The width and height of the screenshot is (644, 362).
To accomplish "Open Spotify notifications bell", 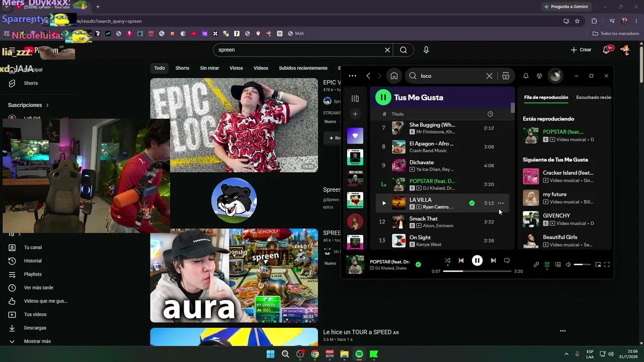I will point(526,76).
